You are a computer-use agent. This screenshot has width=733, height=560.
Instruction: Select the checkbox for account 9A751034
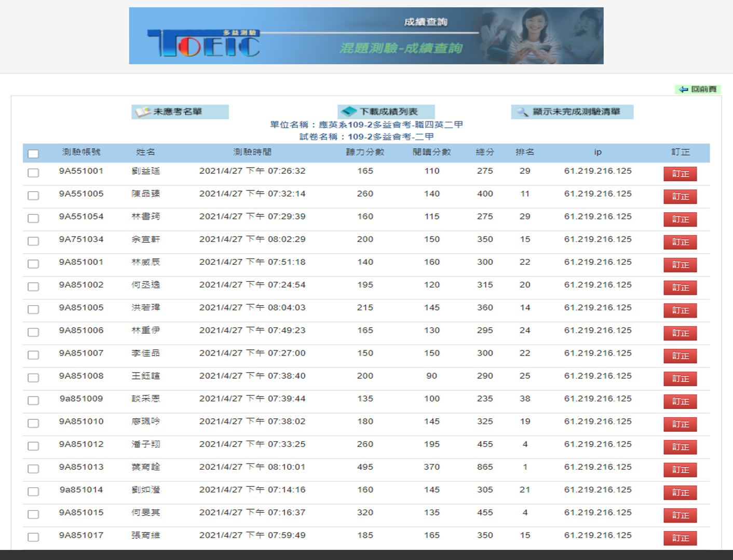click(33, 241)
